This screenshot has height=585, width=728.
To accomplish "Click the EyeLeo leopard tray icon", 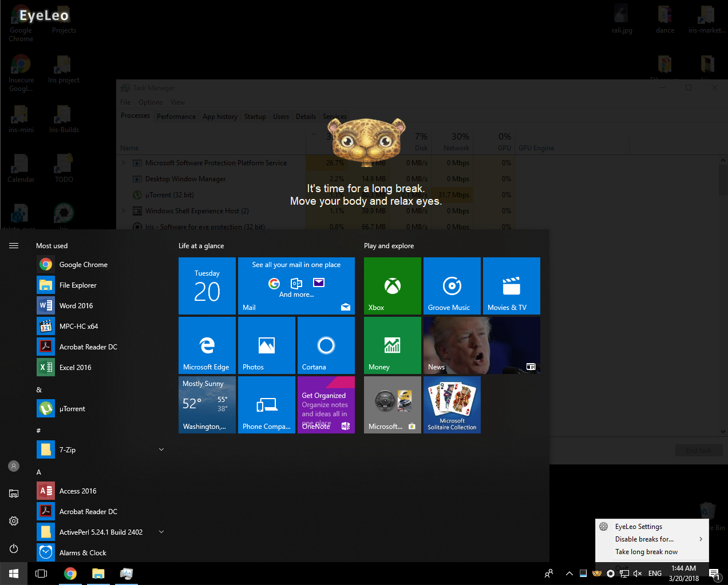I will [597, 574].
